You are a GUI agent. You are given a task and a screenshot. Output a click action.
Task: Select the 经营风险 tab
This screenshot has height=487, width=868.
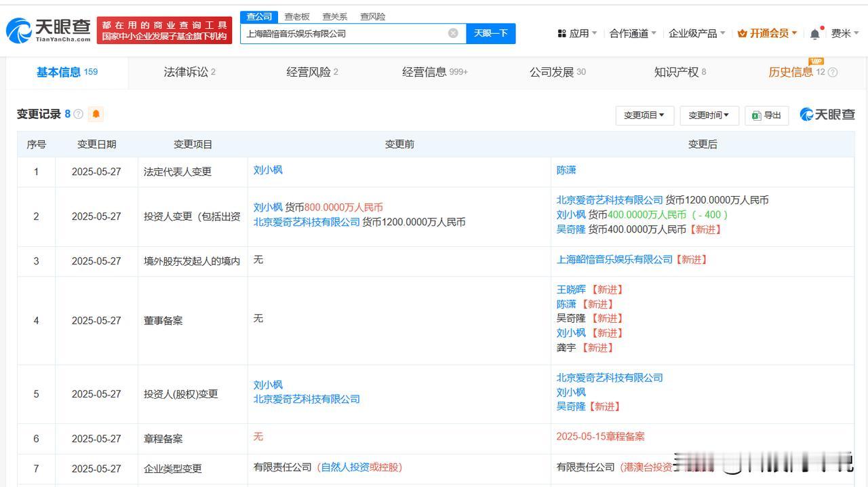pos(312,72)
